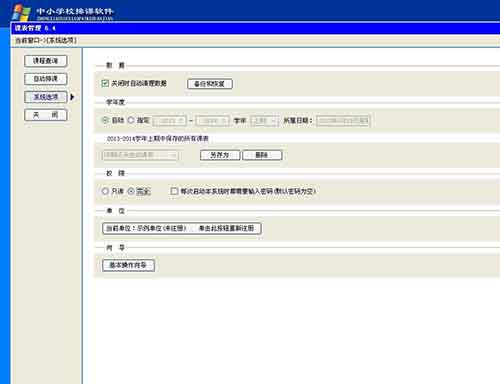Click the 课表管理 title bar

(x=255, y=28)
